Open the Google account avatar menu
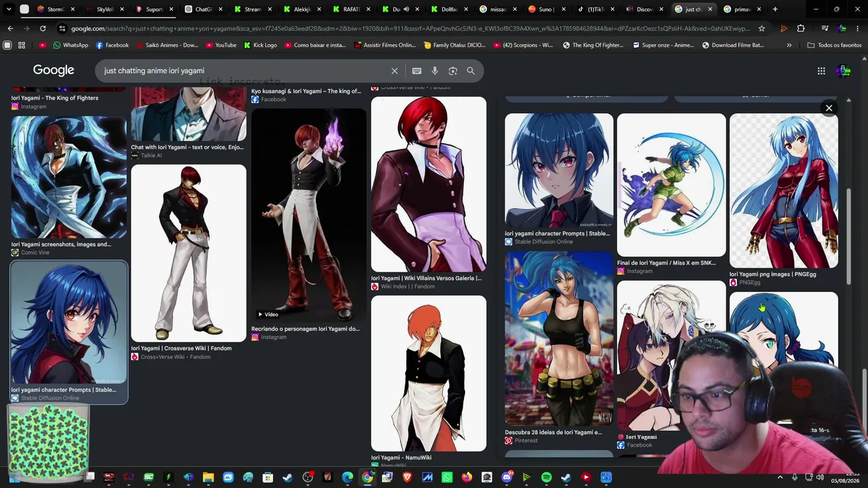The width and height of the screenshot is (868, 488). (843, 70)
